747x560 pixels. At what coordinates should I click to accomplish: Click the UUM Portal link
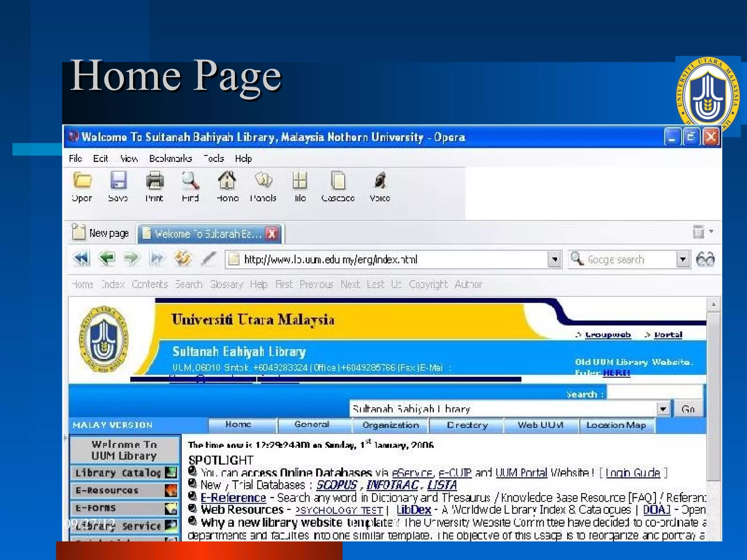(522, 473)
